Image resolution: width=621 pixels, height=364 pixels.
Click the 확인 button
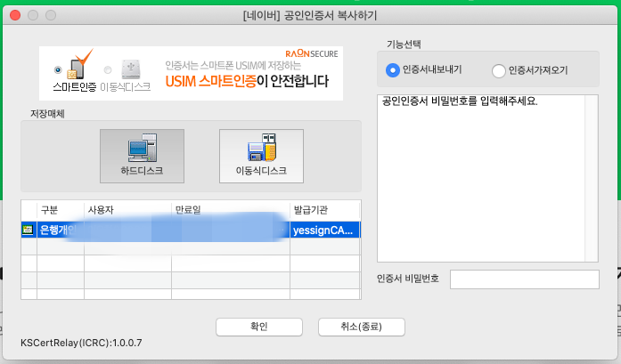coord(259,327)
